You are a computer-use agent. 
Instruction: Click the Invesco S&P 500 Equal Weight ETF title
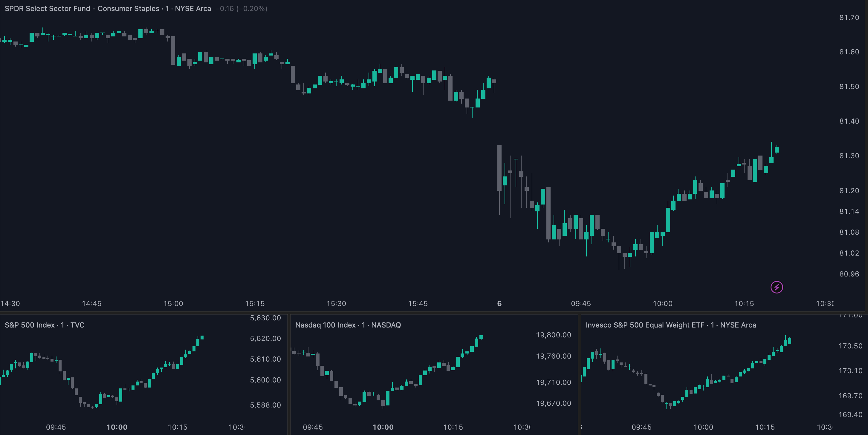(670, 325)
